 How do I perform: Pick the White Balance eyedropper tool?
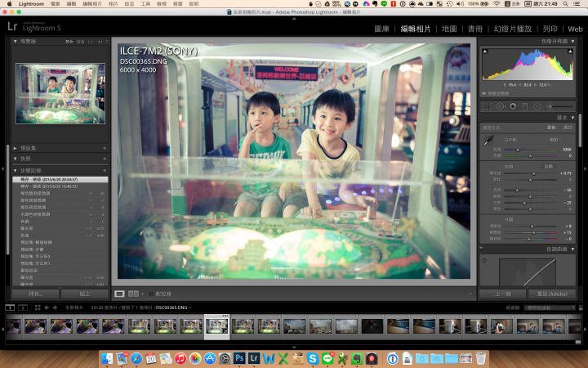(488, 141)
